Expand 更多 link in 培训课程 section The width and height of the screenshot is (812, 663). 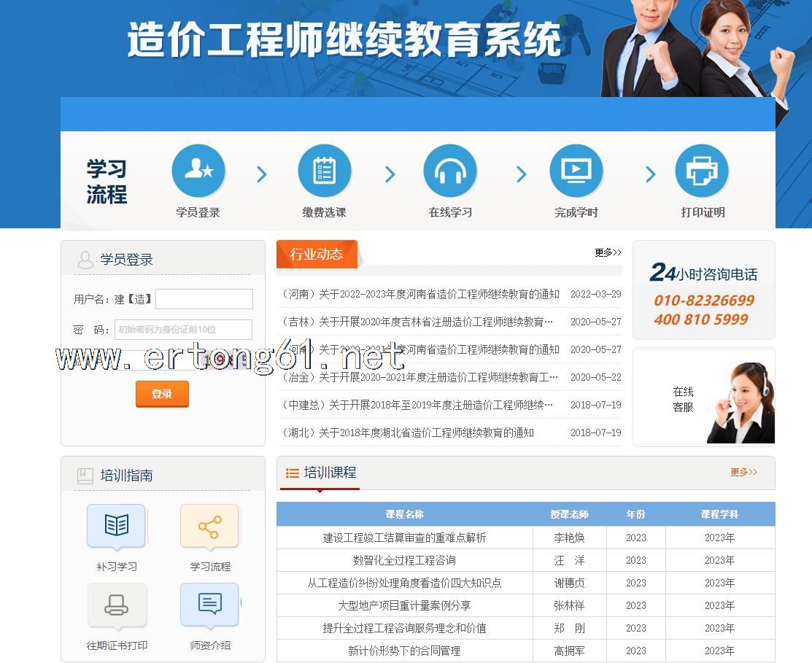(x=743, y=472)
